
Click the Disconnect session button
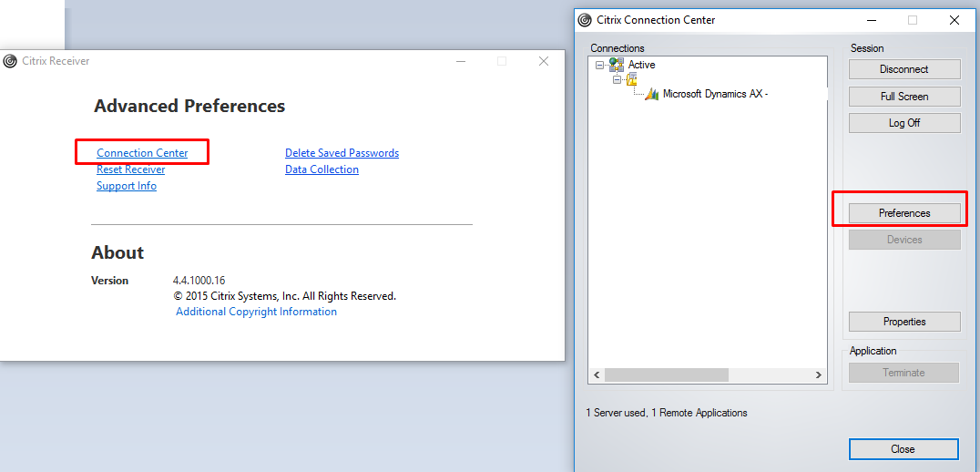(x=903, y=69)
